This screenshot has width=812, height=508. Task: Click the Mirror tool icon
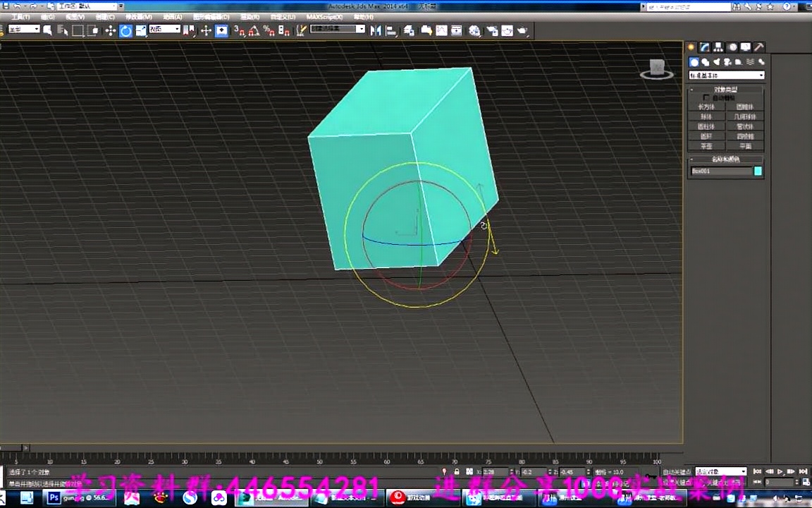(x=376, y=31)
